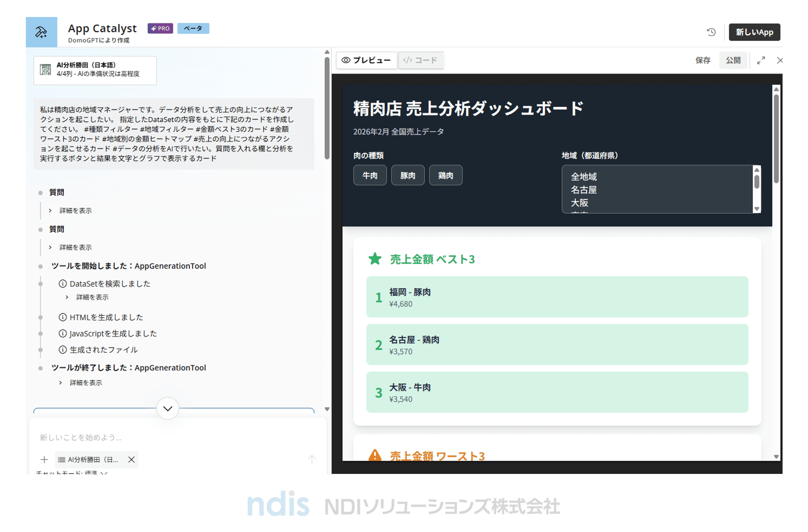Click the 売上金額 ベスト3 heading

pyautogui.click(x=432, y=259)
